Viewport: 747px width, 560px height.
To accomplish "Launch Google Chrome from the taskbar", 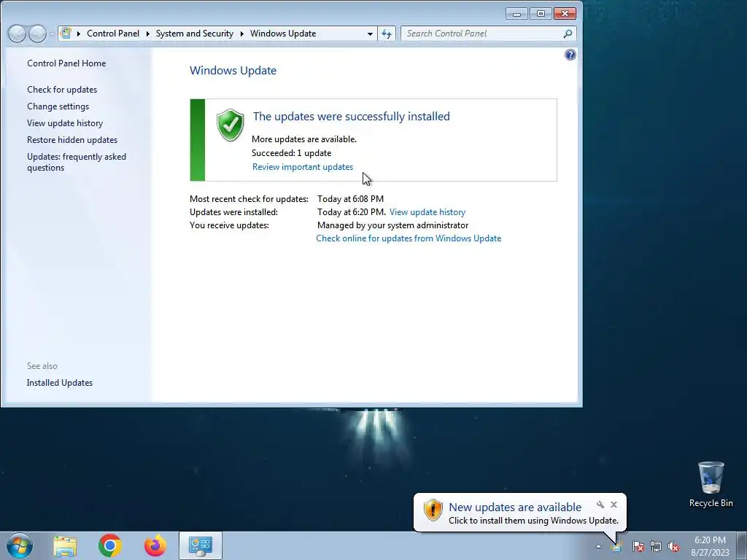I will click(x=110, y=545).
